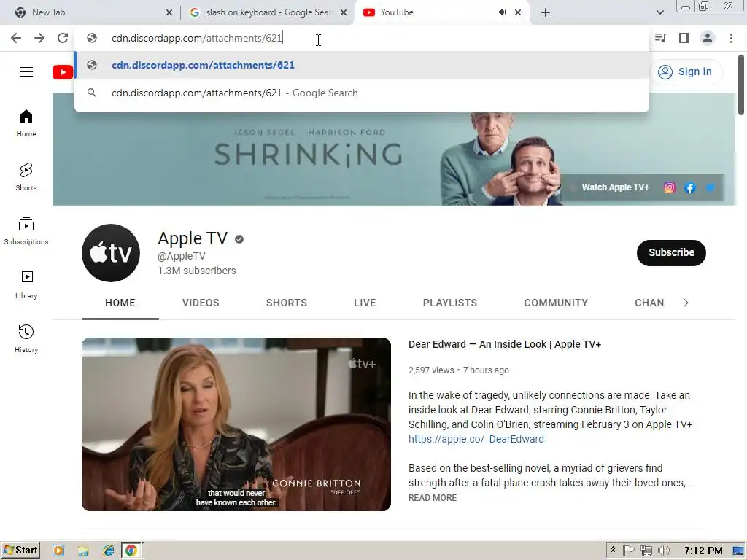Click the browser forward arrow

(x=39, y=38)
